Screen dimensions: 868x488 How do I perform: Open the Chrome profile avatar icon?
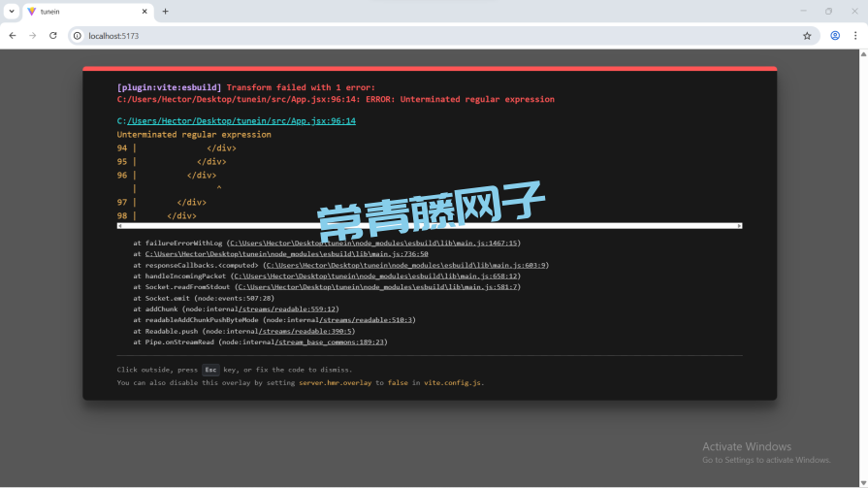[x=834, y=36]
